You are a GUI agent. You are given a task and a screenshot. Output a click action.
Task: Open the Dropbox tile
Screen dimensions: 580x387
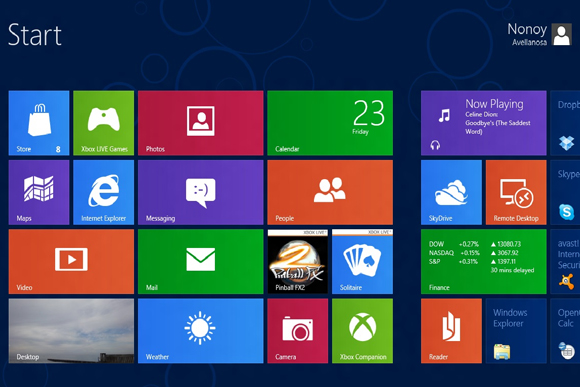pyautogui.click(x=565, y=123)
